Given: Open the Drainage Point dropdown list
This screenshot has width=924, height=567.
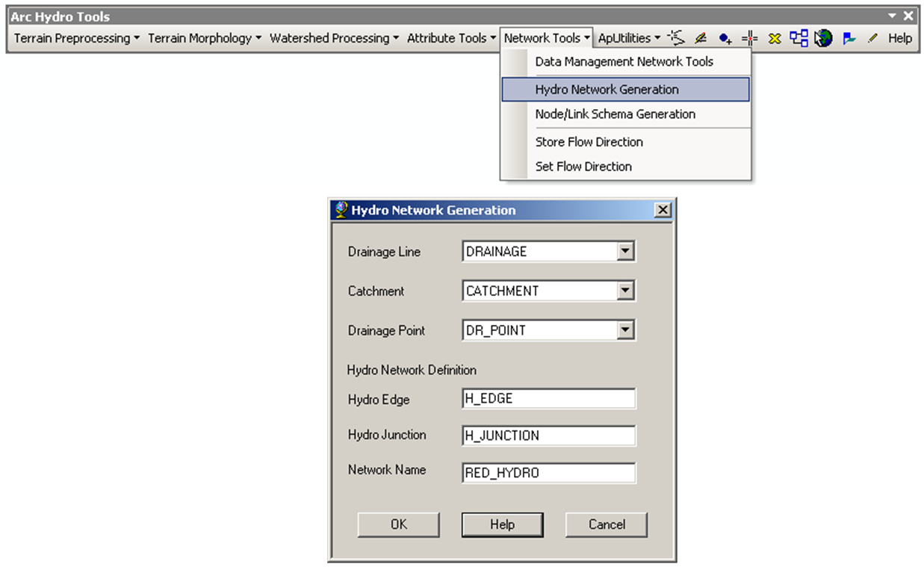Looking at the screenshot, I should pos(626,330).
